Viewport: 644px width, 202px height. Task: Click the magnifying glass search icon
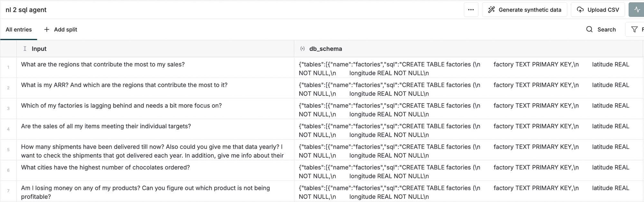coord(589,29)
